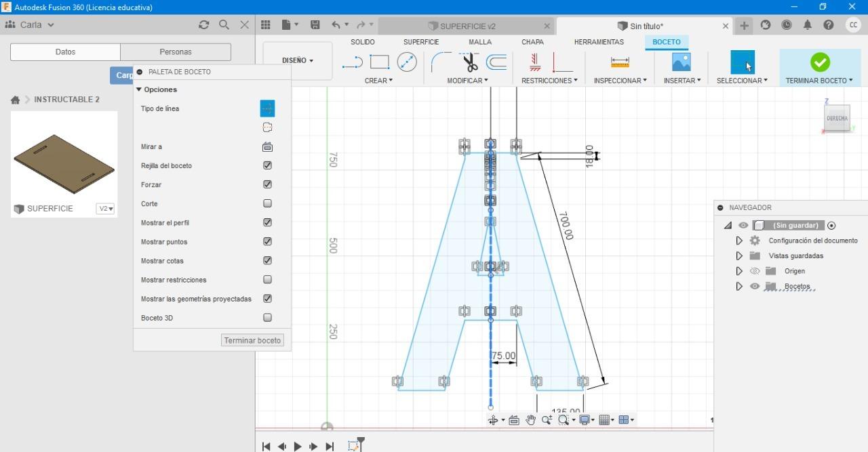868x452 pixels.
Task: Expand Configuración del documento tree node
Action: coord(739,241)
